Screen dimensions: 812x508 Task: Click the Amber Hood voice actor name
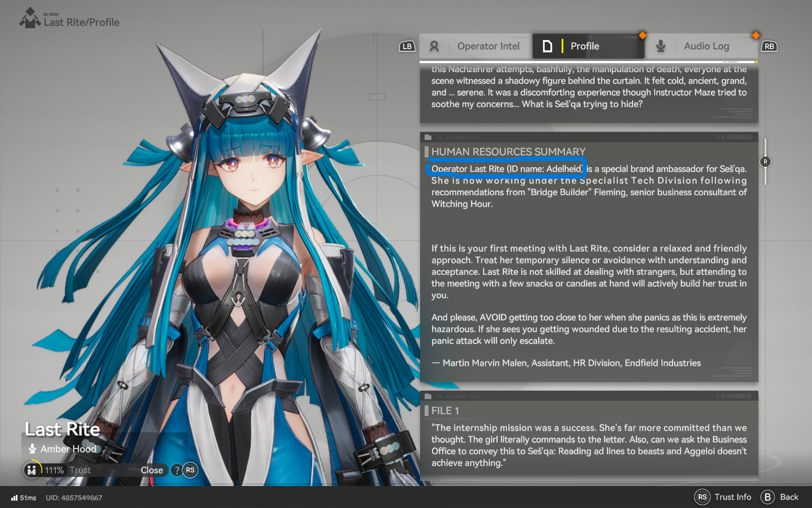click(69, 449)
